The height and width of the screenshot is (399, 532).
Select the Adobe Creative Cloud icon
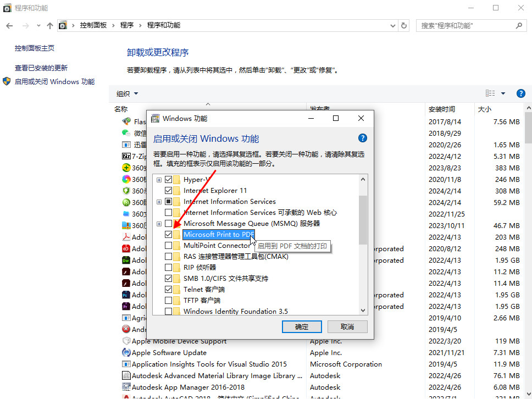pos(126,248)
